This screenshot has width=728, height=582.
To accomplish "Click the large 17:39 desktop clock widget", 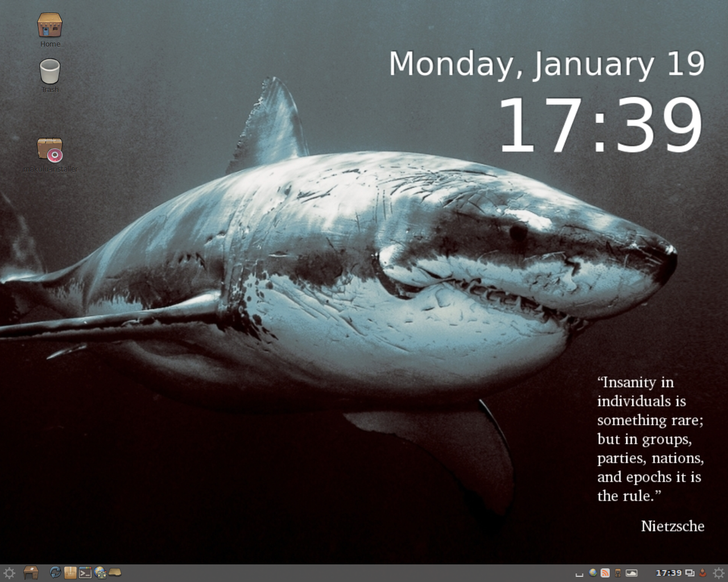I will point(601,125).
